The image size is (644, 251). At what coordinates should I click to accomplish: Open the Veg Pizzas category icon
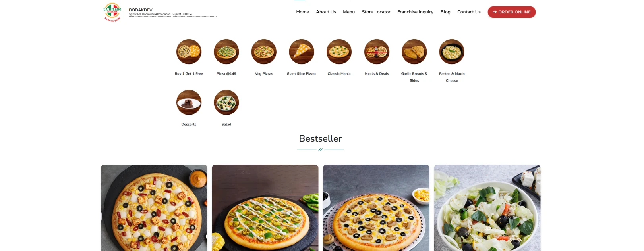click(264, 52)
